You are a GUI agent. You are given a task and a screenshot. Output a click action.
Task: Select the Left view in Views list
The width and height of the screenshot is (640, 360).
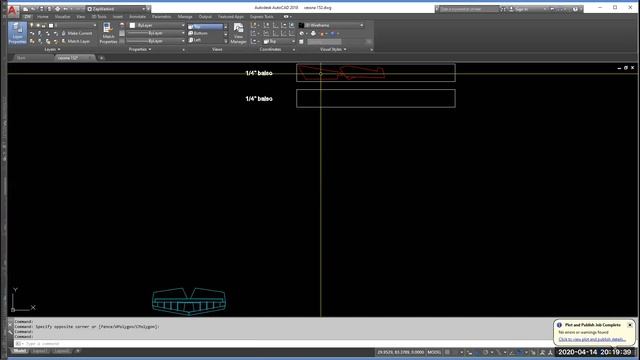point(205,40)
